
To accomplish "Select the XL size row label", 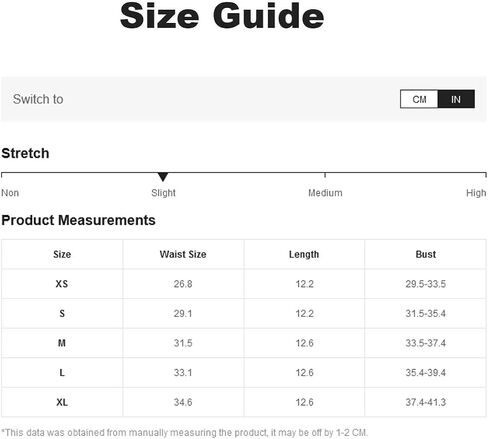I will pyautogui.click(x=62, y=402).
